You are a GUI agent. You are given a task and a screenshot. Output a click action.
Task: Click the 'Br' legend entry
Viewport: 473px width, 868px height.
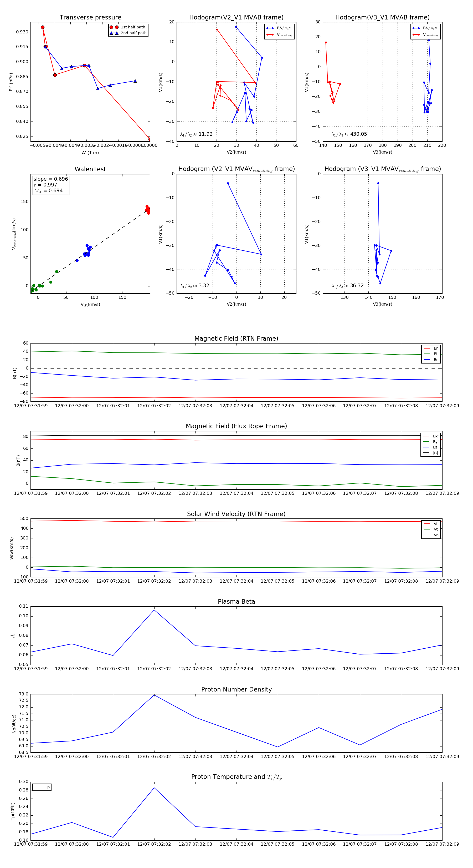pos(431,349)
